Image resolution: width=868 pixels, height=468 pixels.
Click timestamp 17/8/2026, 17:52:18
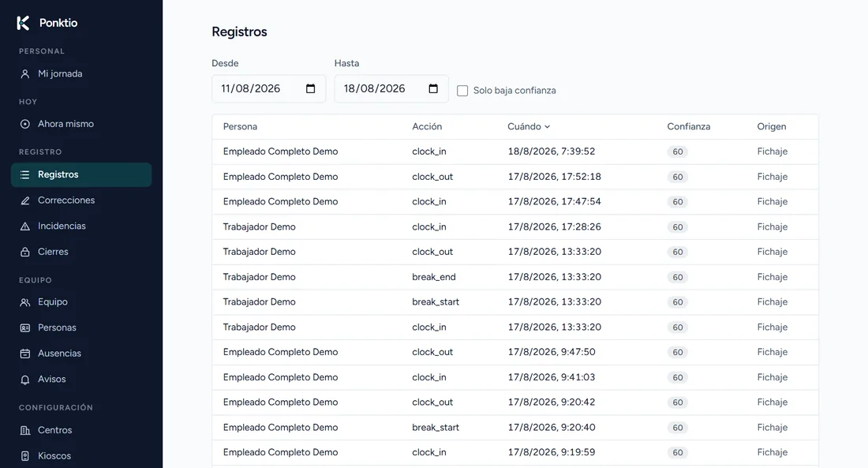(x=554, y=177)
